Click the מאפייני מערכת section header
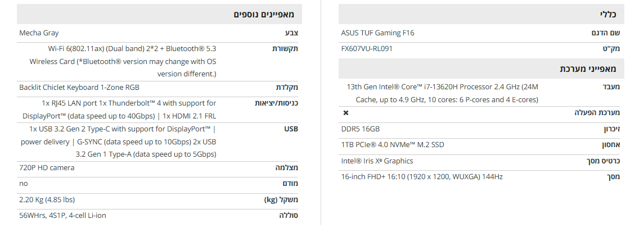This screenshot has width=644, height=246. [588, 69]
